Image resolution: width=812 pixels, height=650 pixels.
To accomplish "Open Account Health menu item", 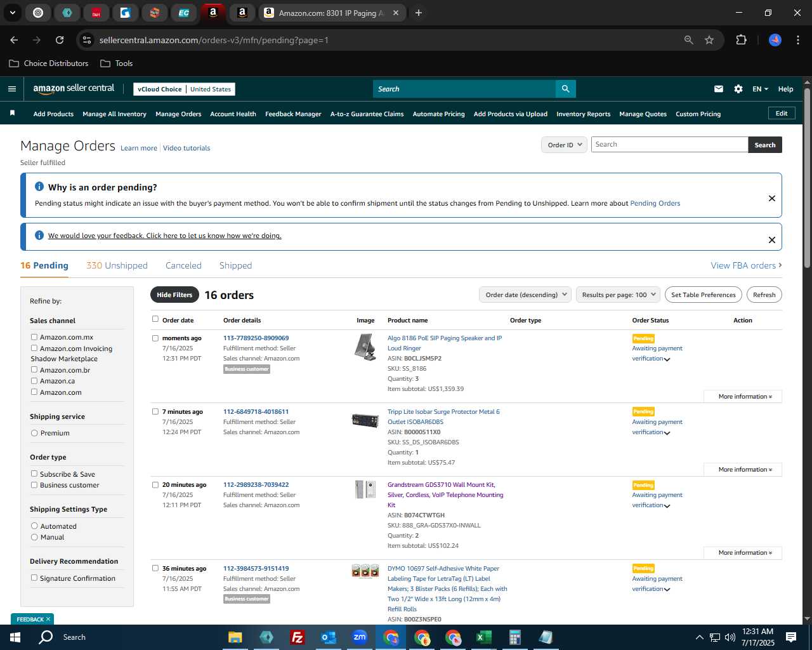I will (233, 114).
